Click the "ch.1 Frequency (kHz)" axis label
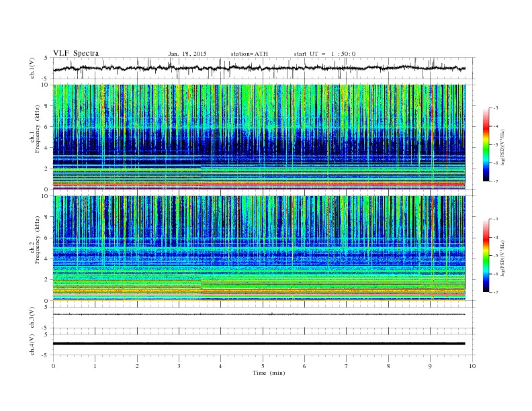The image size is (532, 411). coord(35,129)
